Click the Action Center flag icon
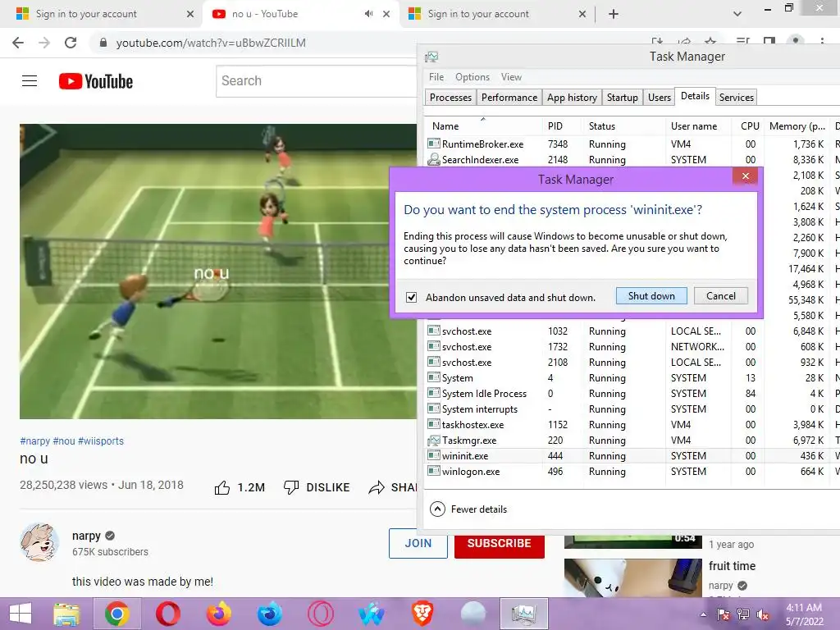 [724, 614]
